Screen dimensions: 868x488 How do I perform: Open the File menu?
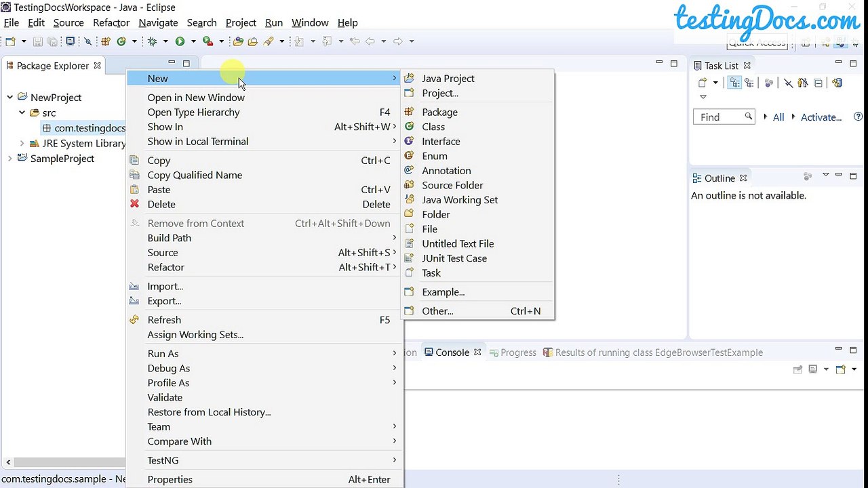(x=12, y=22)
